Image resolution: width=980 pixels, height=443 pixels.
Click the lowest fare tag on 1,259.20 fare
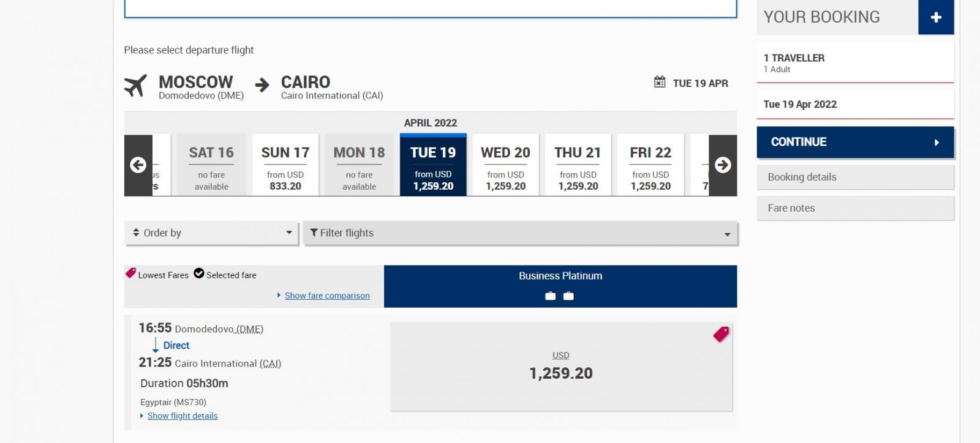(721, 334)
